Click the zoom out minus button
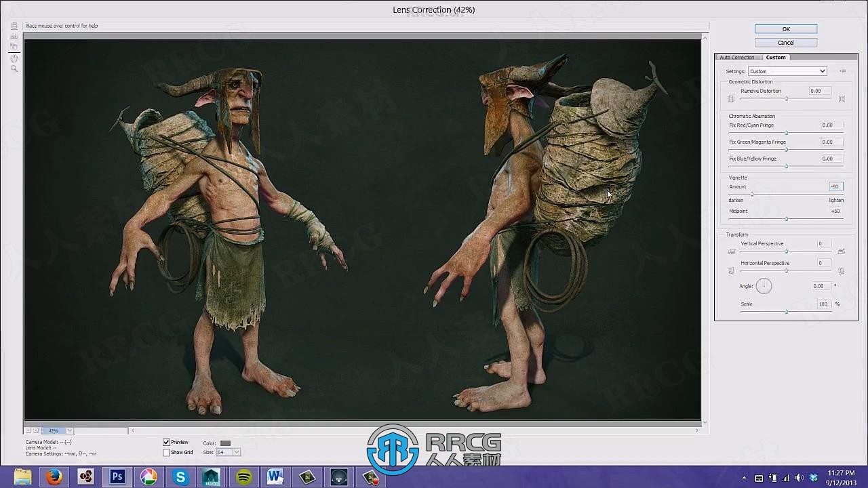Image resolution: width=868 pixels, height=488 pixels. coord(28,430)
